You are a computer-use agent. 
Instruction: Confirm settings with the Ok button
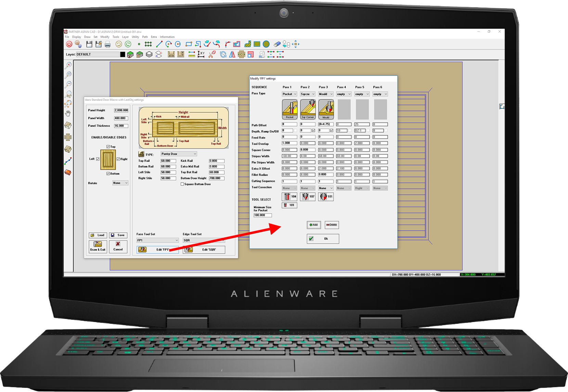pyautogui.click(x=323, y=239)
